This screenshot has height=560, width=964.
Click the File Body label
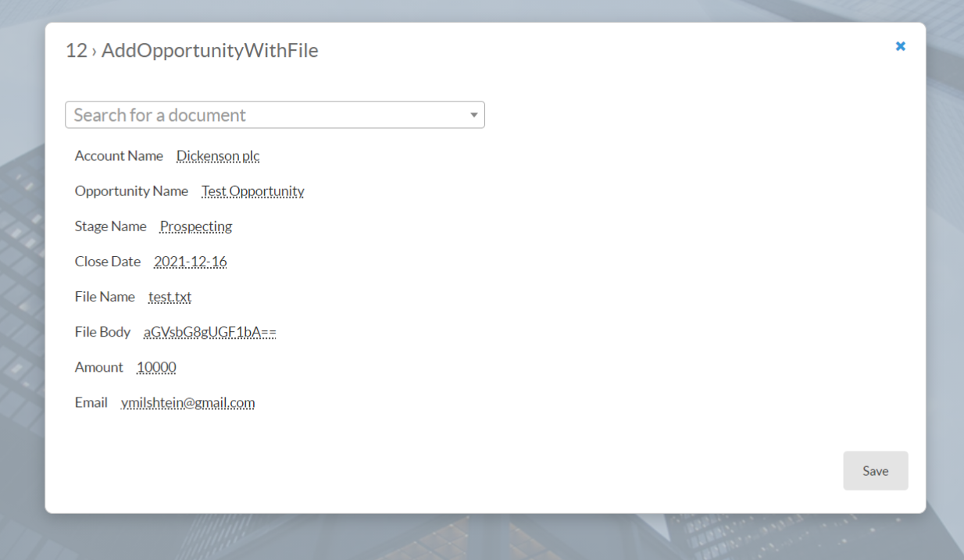coord(102,332)
